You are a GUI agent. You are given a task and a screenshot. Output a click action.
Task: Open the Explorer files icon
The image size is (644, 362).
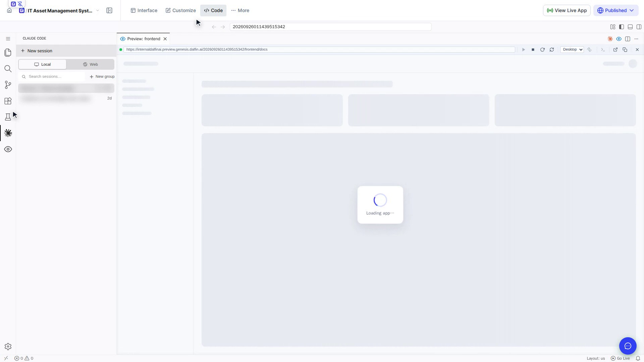point(8,53)
